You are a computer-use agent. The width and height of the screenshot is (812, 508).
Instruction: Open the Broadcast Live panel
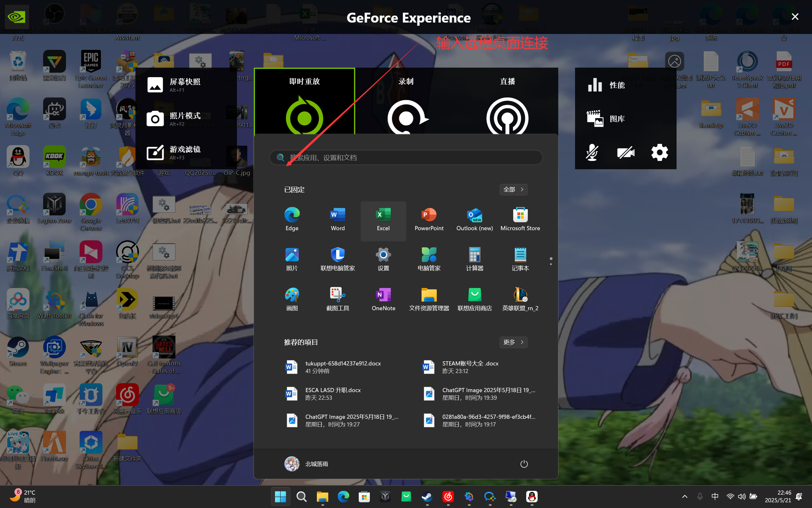coord(507,102)
